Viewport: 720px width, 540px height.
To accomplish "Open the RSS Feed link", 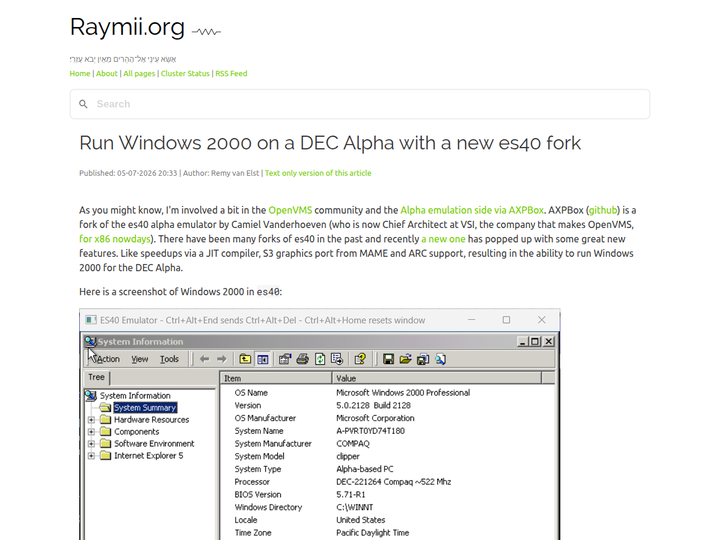I will (x=231, y=73).
